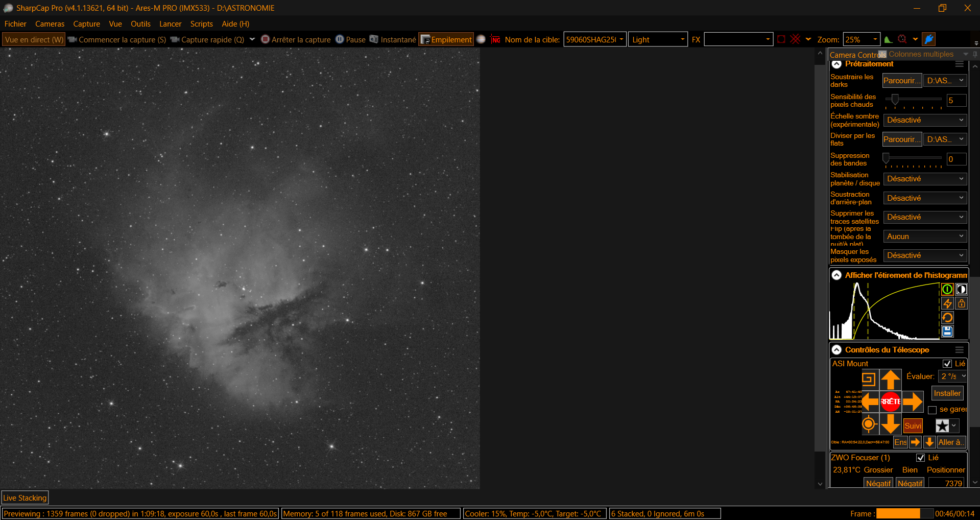980x520 pixels.
Task: Click Commencer la capture (S)
Action: tap(117, 39)
